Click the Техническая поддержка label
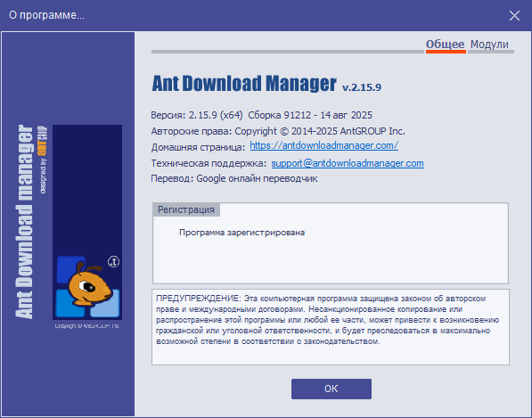The image size is (532, 418). [x=209, y=163]
